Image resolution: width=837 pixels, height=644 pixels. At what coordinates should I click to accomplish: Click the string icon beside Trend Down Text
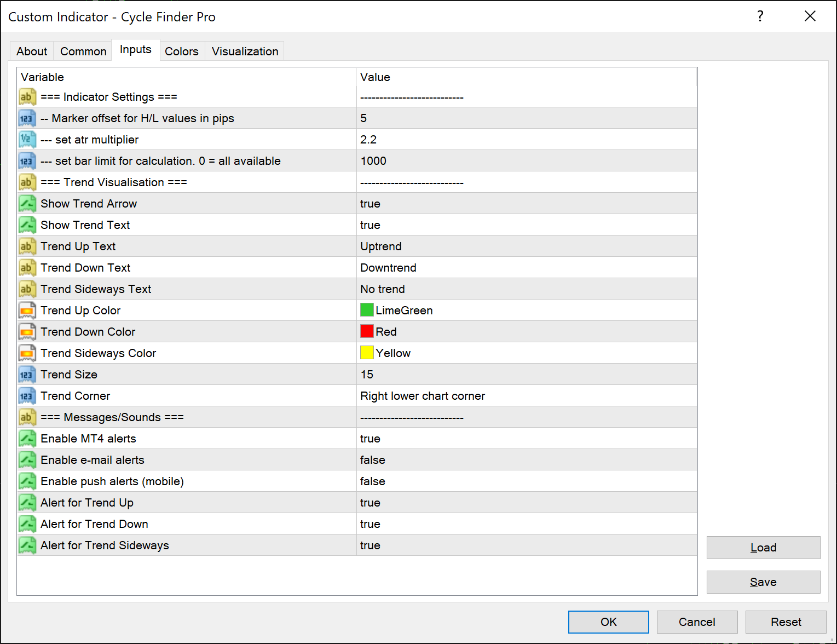[27, 268]
